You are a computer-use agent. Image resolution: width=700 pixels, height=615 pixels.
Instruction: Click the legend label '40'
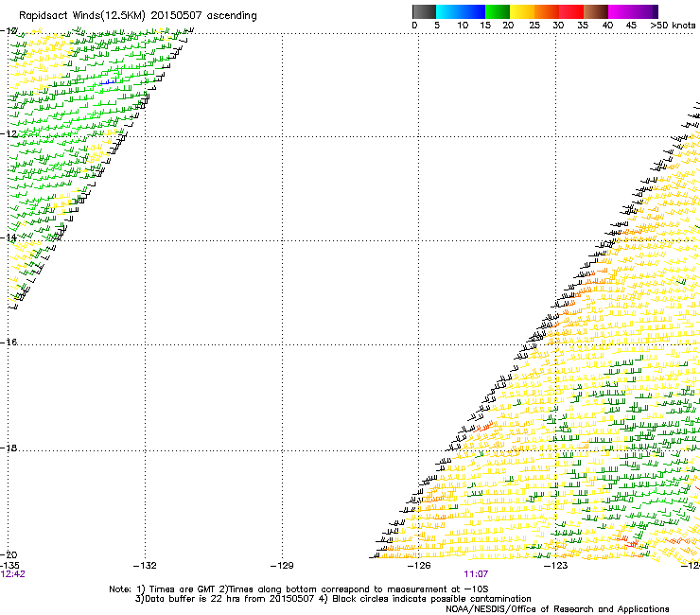tap(607, 26)
